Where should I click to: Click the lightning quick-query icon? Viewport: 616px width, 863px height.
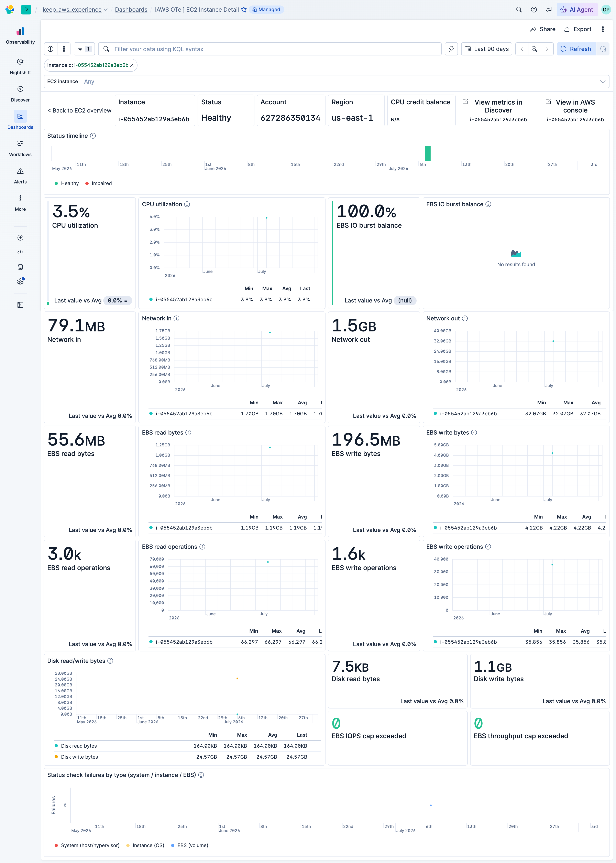[451, 49]
